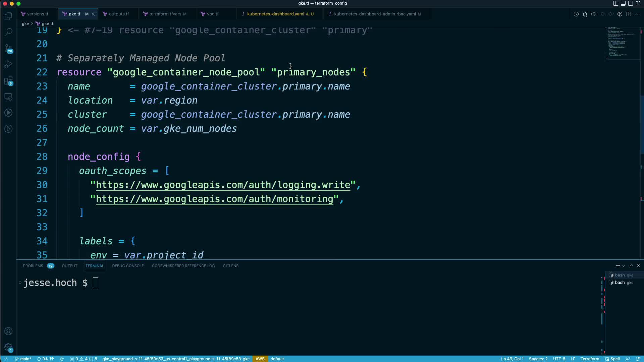644x362 pixels.
Task: Click the Terraform language mode button
Action: pos(590,359)
